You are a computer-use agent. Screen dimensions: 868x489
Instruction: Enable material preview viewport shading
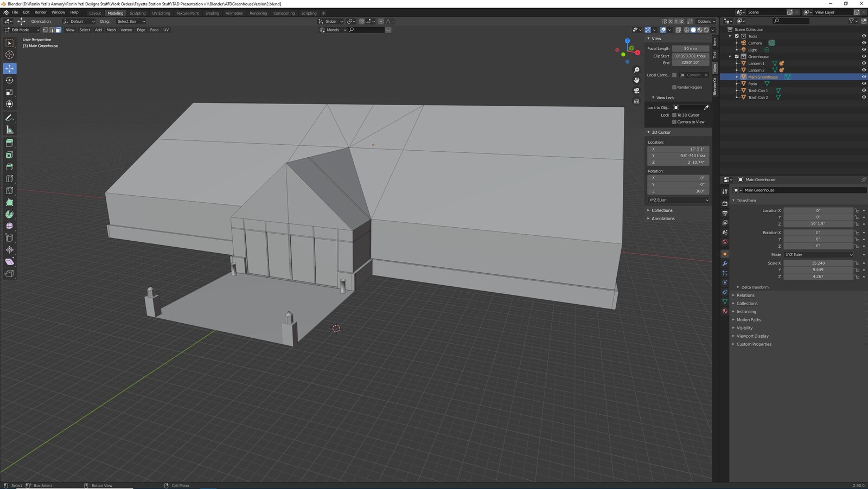[x=700, y=30]
